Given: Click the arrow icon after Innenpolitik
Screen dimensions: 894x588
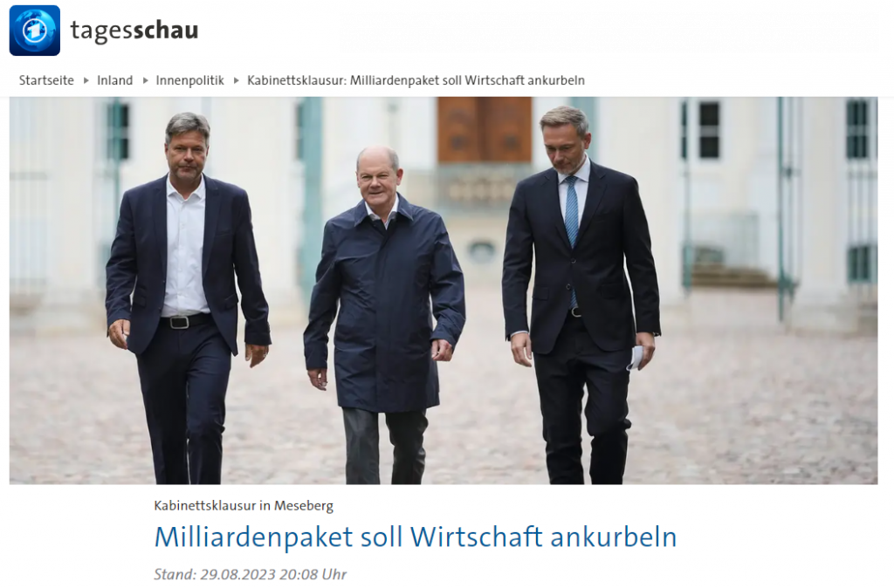Looking at the screenshot, I should coord(236,80).
